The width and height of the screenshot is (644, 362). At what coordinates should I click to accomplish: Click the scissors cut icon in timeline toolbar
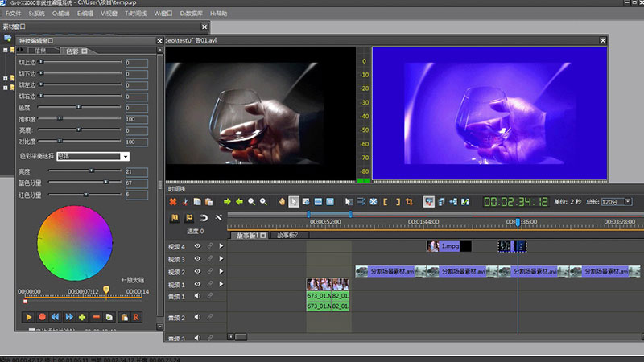click(184, 201)
